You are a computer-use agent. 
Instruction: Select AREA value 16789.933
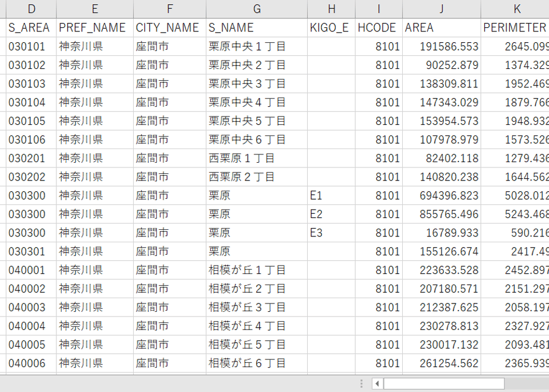[x=442, y=233]
